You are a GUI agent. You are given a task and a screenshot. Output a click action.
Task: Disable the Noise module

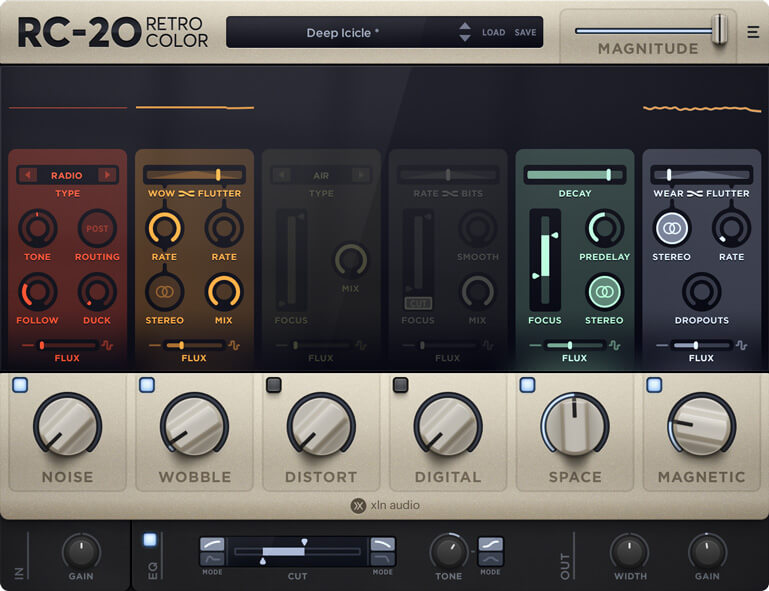(20, 385)
